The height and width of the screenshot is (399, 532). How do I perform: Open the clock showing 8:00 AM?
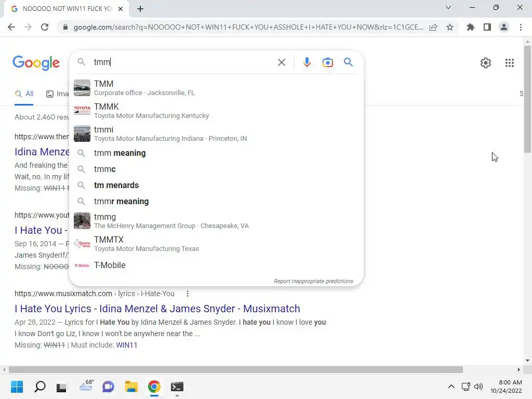click(x=506, y=387)
